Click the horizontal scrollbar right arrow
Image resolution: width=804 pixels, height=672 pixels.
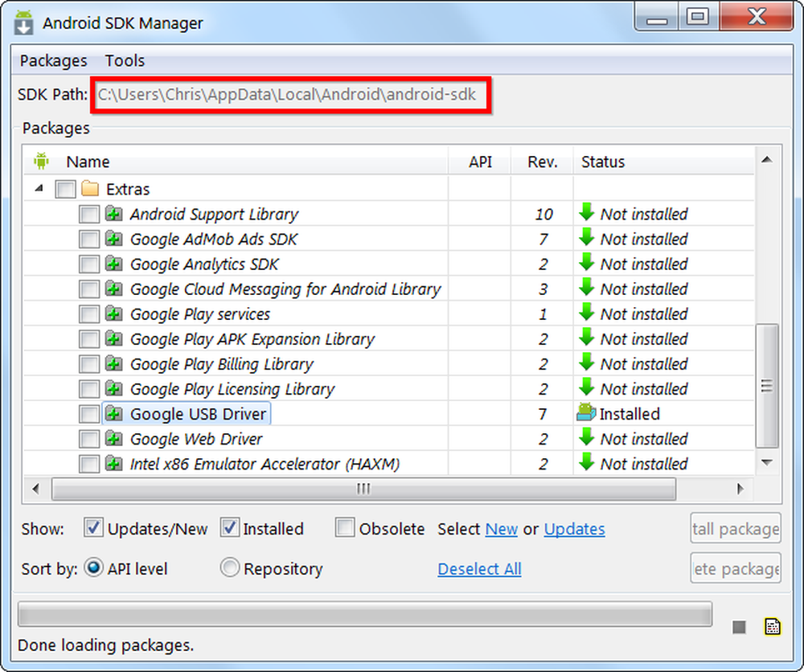click(740, 489)
